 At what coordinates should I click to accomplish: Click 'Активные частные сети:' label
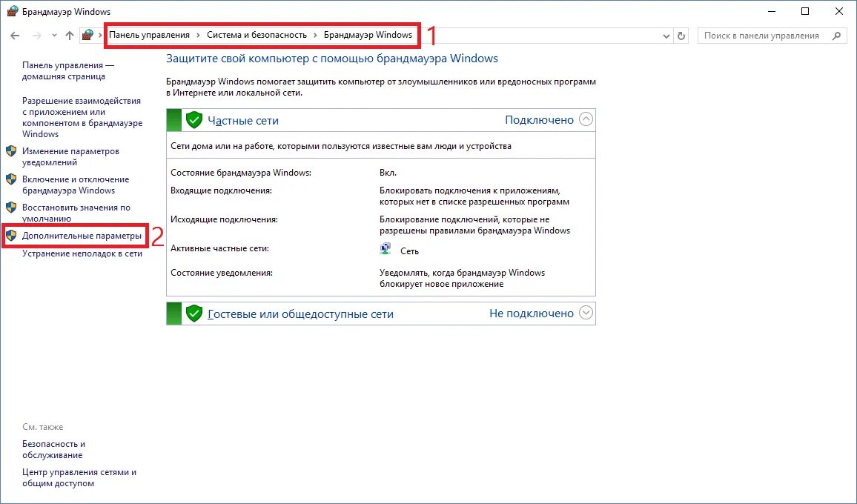pyautogui.click(x=219, y=248)
